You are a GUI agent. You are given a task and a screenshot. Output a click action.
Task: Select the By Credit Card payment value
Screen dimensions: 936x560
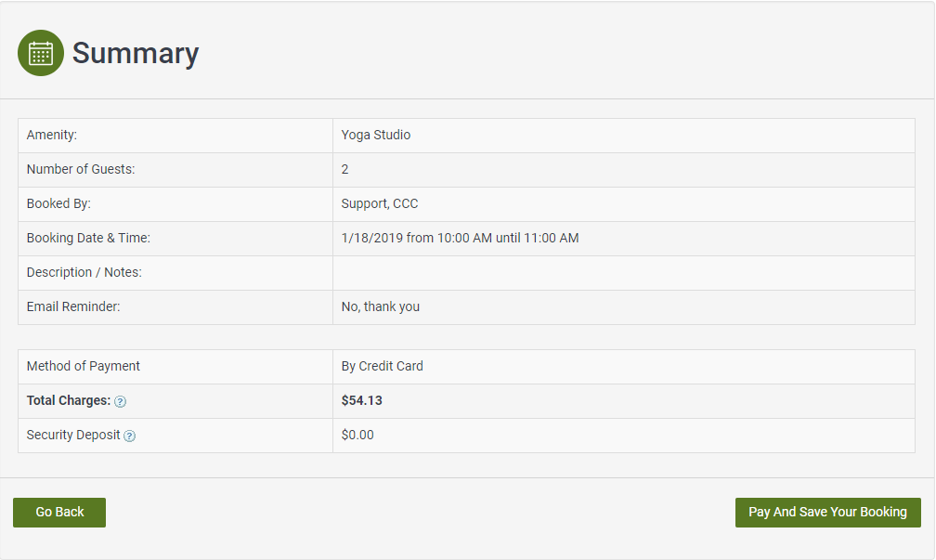[382, 366]
